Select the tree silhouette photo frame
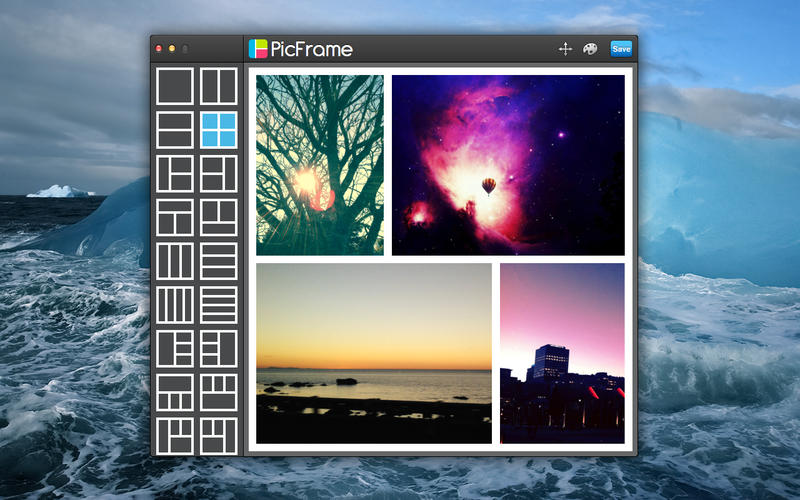 (319, 165)
